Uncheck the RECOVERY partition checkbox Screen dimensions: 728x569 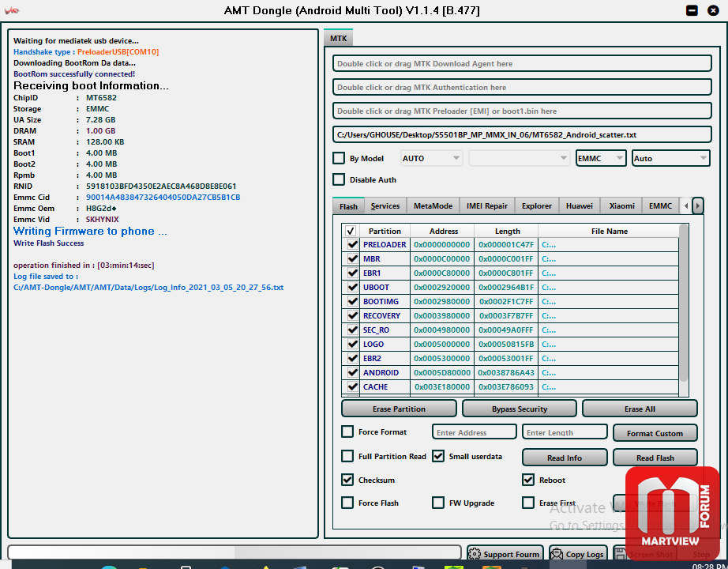(352, 315)
